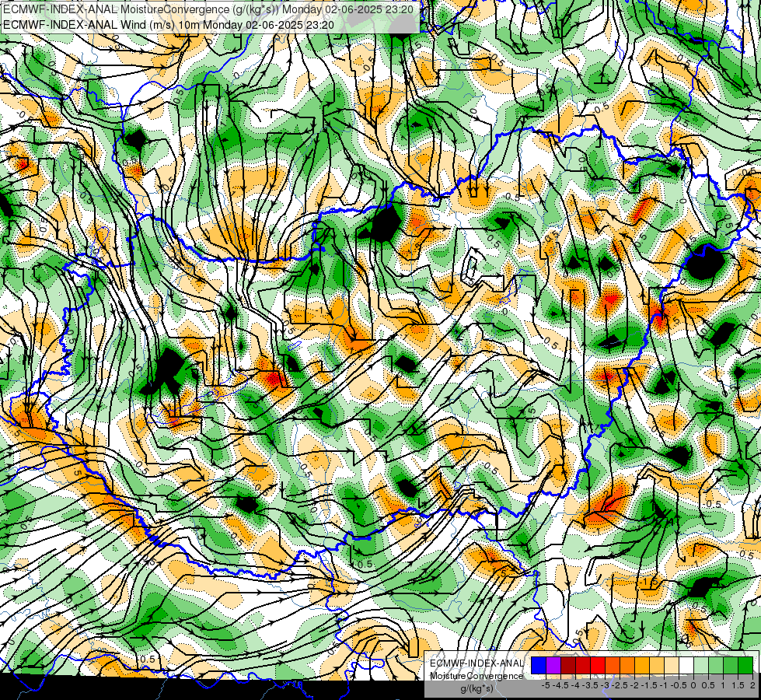Choose the swatch between -1.5 and -1
This screenshot has width=761, height=700.
657,666
